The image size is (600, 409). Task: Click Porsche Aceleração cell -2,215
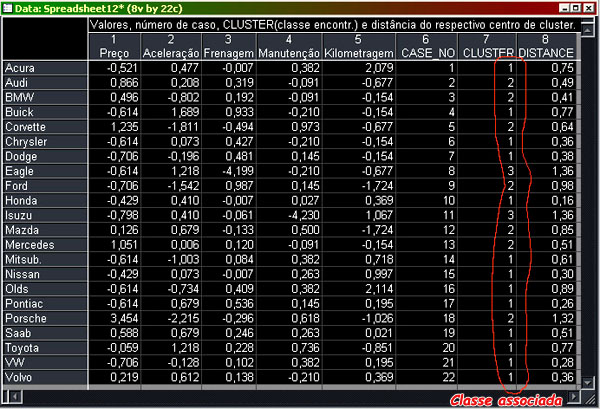point(171,318)
